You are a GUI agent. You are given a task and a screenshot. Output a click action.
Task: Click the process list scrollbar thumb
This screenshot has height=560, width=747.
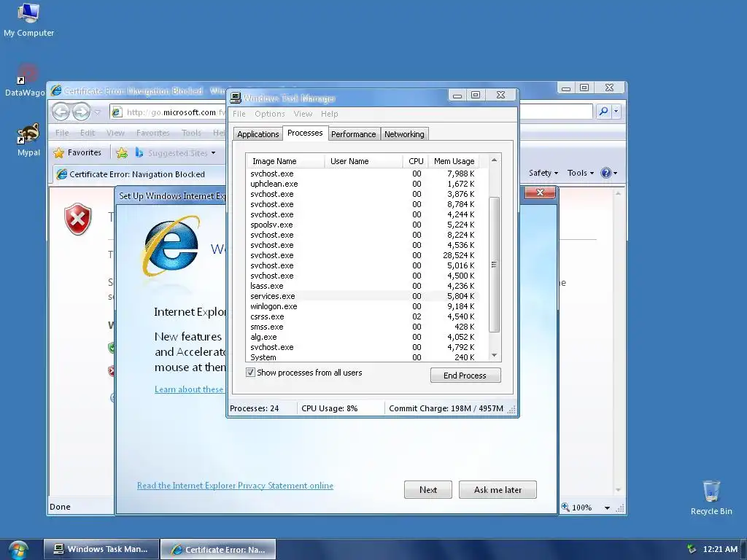click(x=494, y=264)
